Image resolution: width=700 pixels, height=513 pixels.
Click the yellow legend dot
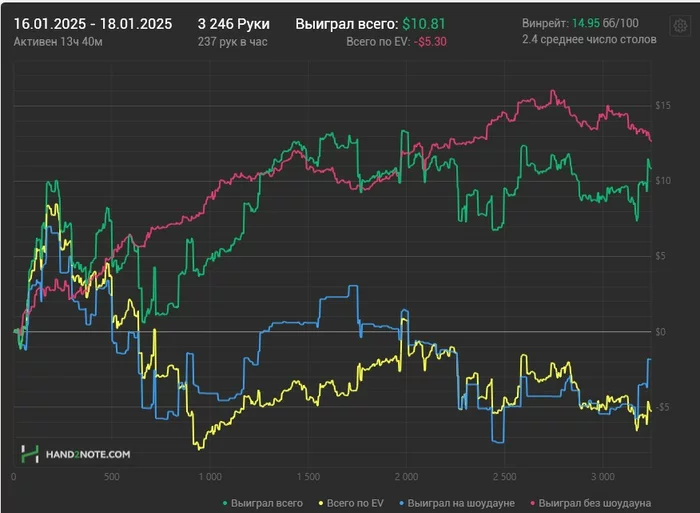point(321,504)
